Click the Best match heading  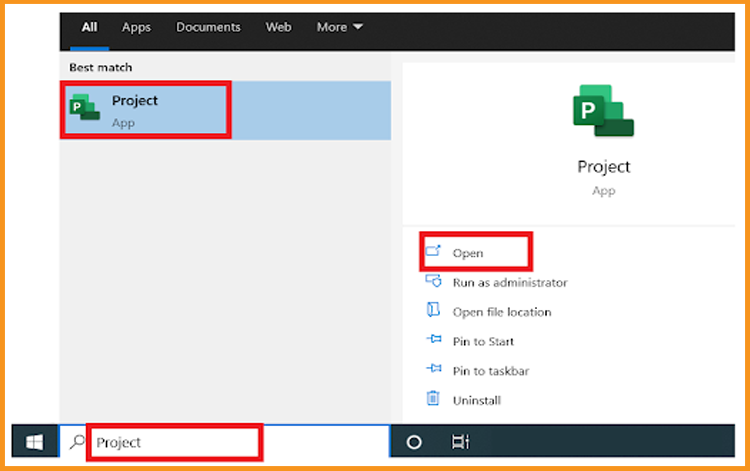pos(100,67)
